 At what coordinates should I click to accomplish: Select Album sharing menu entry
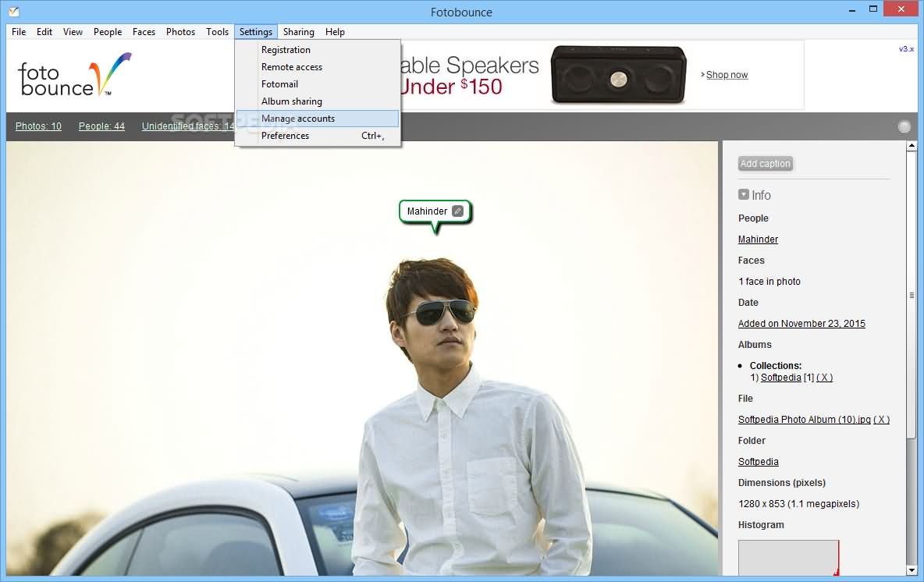(318, 101)
